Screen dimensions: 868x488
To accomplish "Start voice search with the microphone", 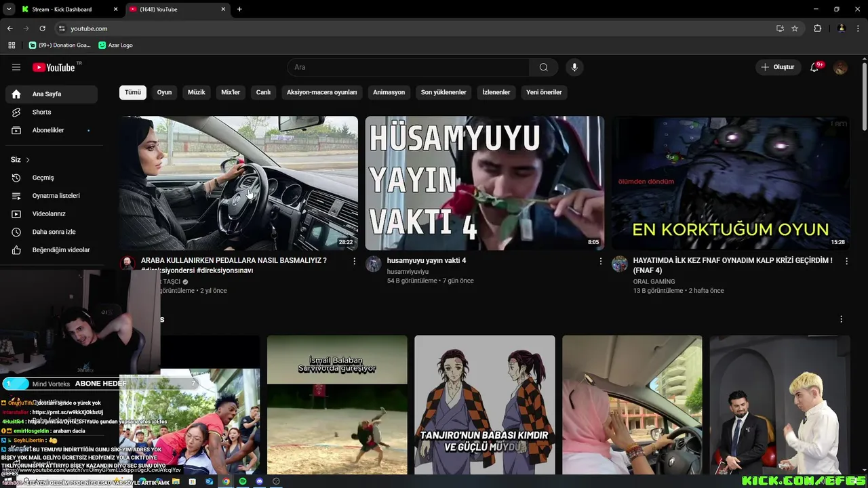I will 574,67.
